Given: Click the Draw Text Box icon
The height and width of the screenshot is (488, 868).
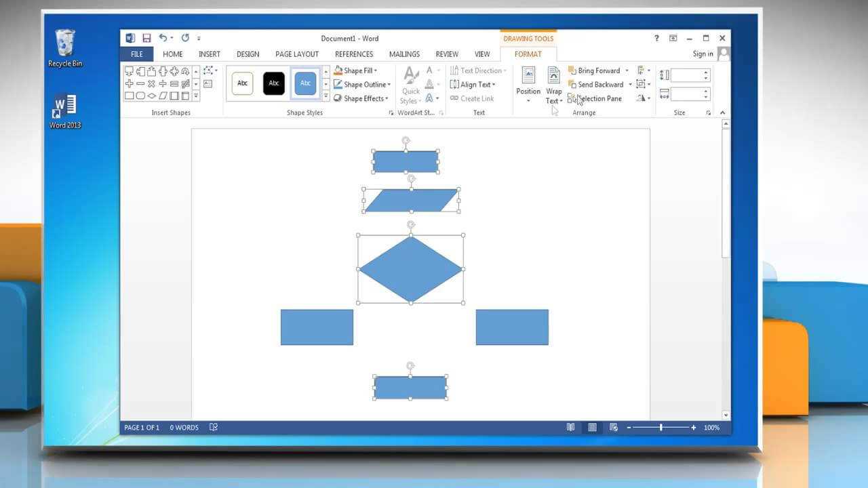Looking at the screenshot, I should click(x=208, y=84).
